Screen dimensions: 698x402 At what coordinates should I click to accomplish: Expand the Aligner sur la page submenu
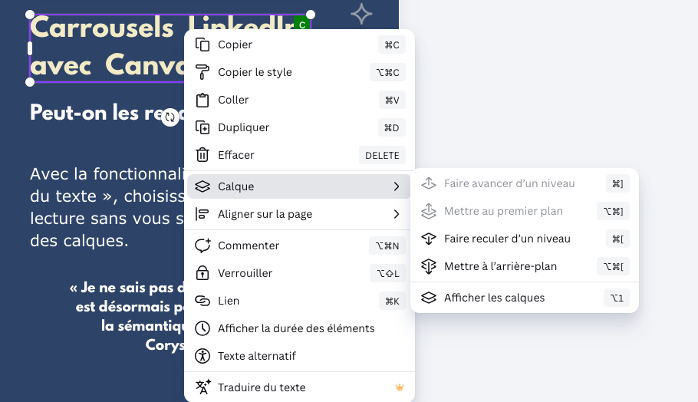(x=396, y=214)
